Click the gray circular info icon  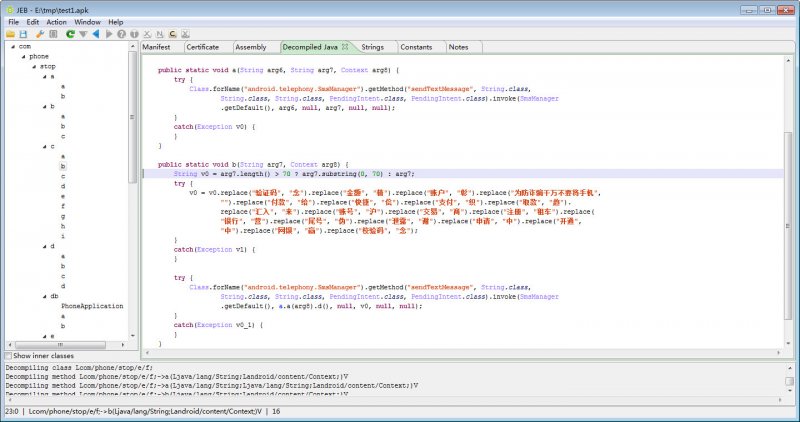coord(134,34)
